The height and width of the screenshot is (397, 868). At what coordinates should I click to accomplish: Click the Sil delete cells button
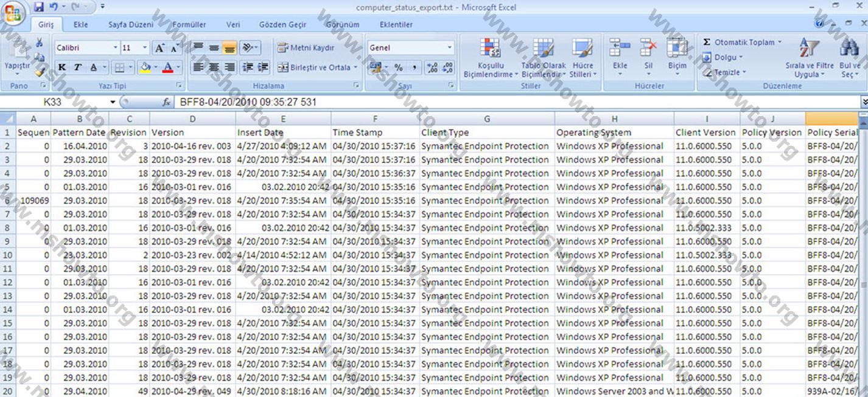pos(648,58)
